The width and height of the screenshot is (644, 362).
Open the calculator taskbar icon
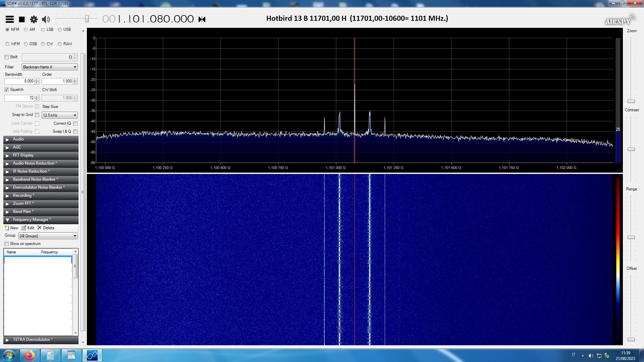tap(50, 355)
